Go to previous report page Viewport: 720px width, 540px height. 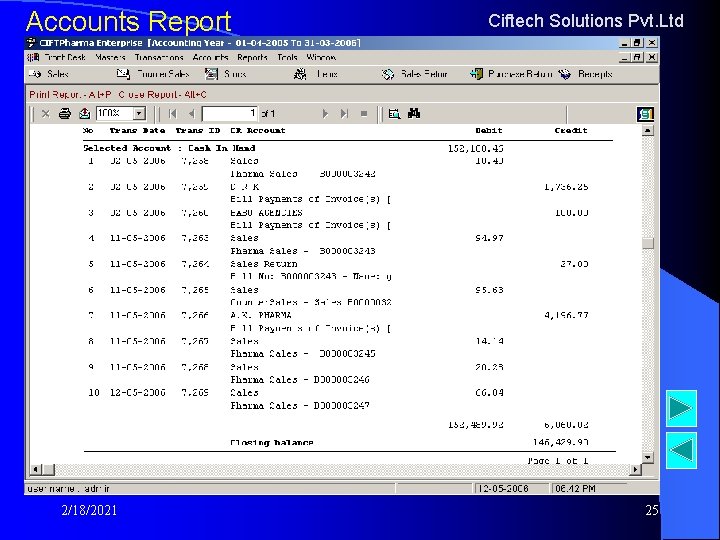(x=191, y=113)
